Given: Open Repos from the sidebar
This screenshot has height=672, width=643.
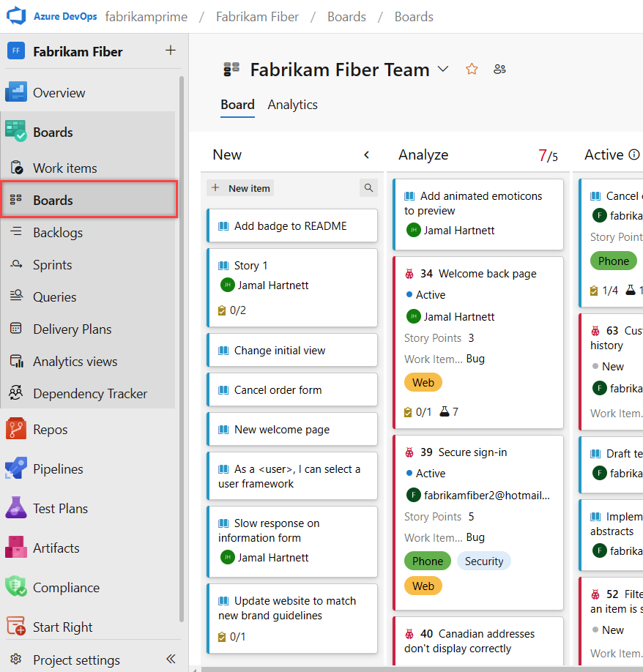Looking at the screenshot, I should [50, 430].
